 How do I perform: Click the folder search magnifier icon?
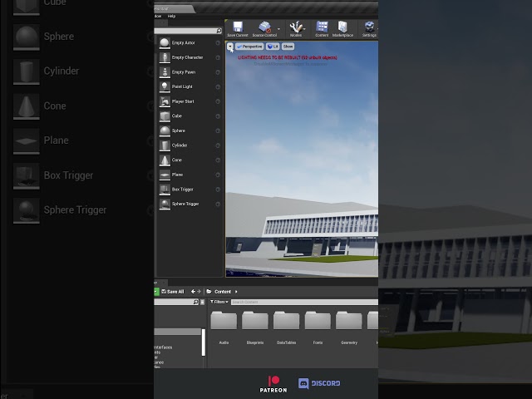tap(196, 302)
